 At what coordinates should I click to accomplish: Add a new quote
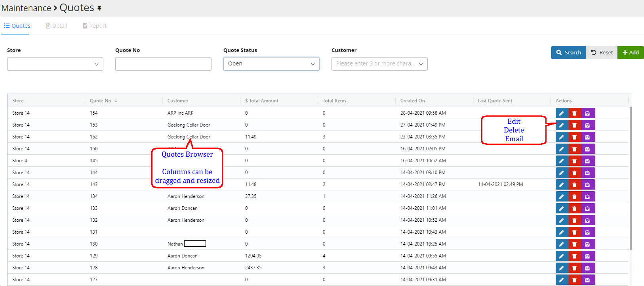(631, 52)
